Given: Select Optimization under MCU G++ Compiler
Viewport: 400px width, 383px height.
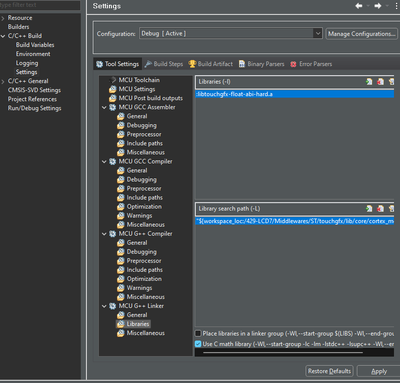Looking at the screenshot, I should pyautogui.click(x=144, y=279).
